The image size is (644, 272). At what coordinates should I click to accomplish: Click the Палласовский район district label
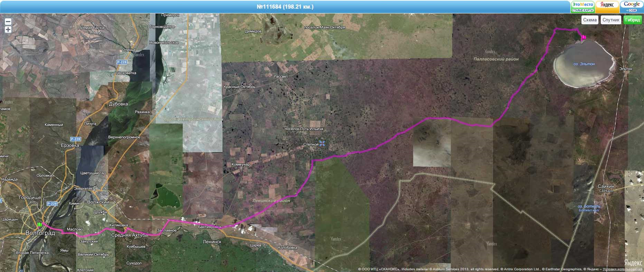496,59
